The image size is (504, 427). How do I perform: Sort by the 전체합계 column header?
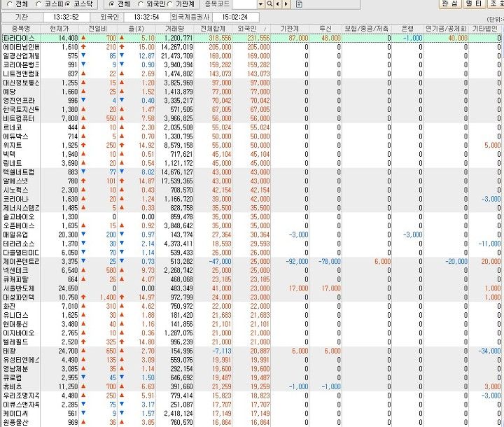(x=213, y=29)
